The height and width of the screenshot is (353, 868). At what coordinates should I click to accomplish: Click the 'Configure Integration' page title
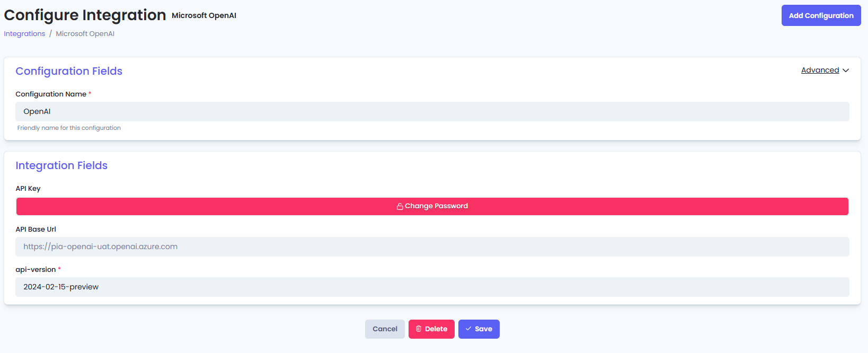click(x=85, y=15)
